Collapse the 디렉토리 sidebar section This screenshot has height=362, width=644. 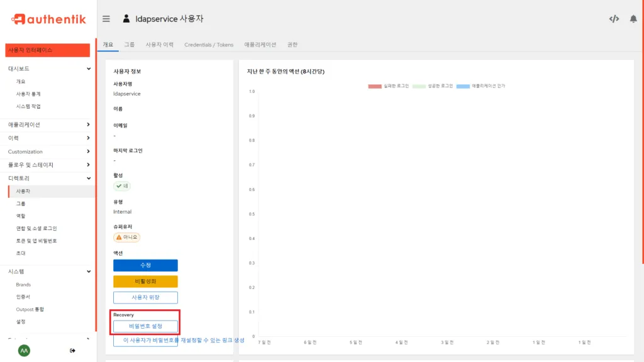(x=47, y=178)
